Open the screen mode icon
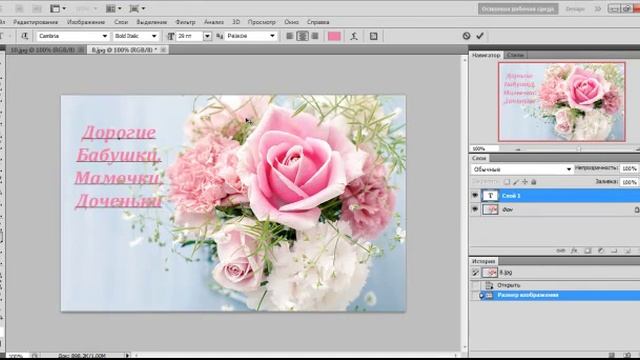Viewport: 640px width, 360px height. 134,8
